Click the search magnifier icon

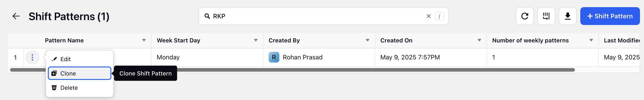point(207,16)
